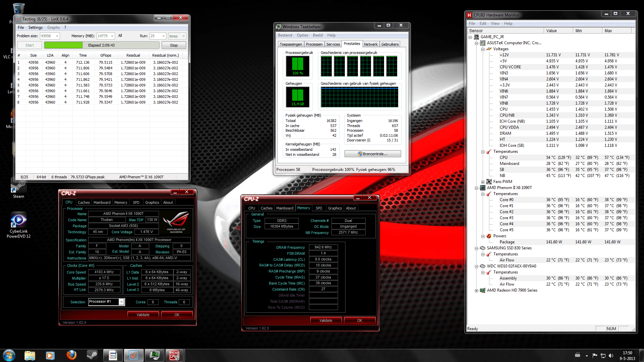644x362 pixels.
Task: Select the AMD Radeon HD 7900 Series node icon
Action: [x=482, y=290]
